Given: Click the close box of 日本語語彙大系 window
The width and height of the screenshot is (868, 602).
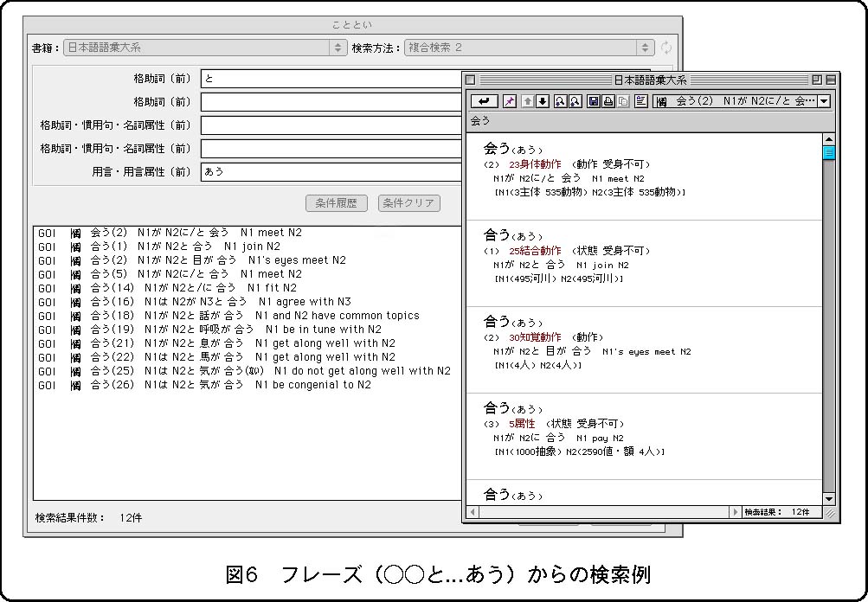Looking at the screenshot, I should [471, 80].
